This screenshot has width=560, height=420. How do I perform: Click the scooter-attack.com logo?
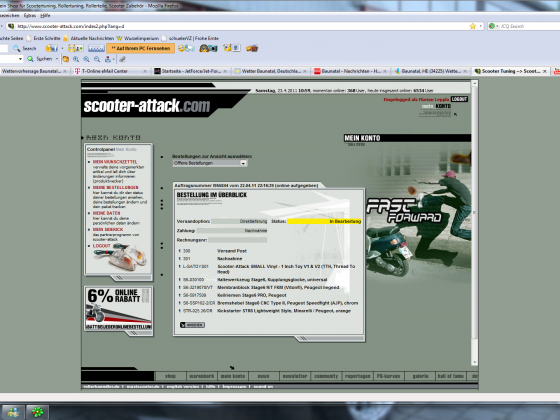(x=146, y=105)
